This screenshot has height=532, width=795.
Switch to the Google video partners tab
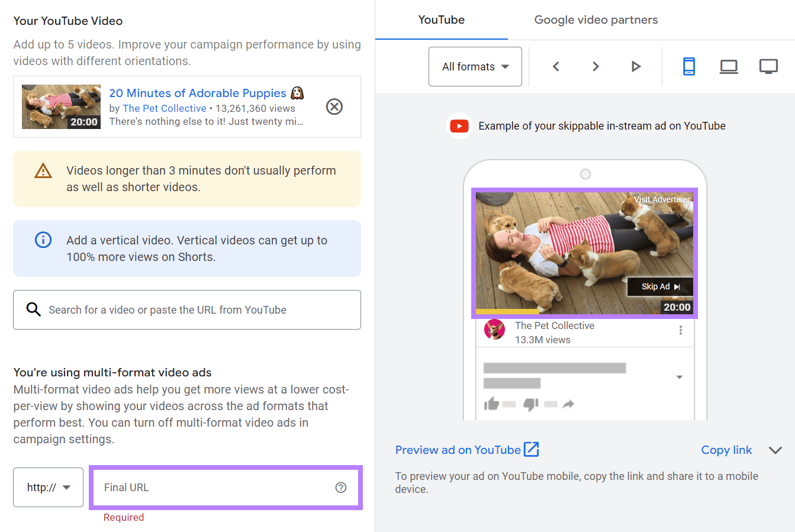pyautogui.click(x=596, y=20)
